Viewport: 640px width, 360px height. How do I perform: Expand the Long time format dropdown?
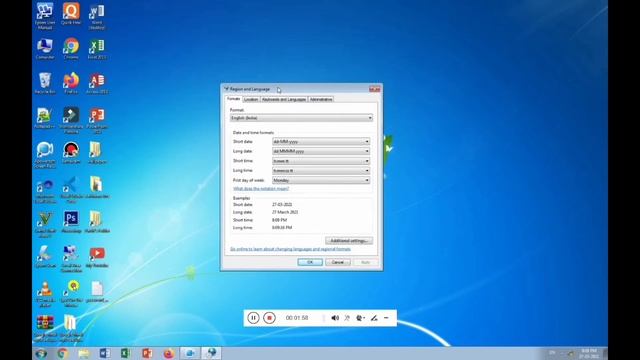tap(321, 171)
